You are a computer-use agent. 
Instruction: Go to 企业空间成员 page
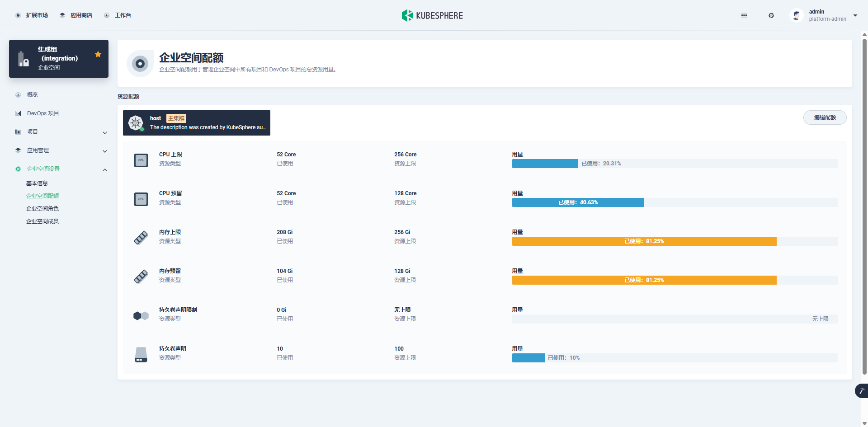pyautogui.click(x=42, y=221)
